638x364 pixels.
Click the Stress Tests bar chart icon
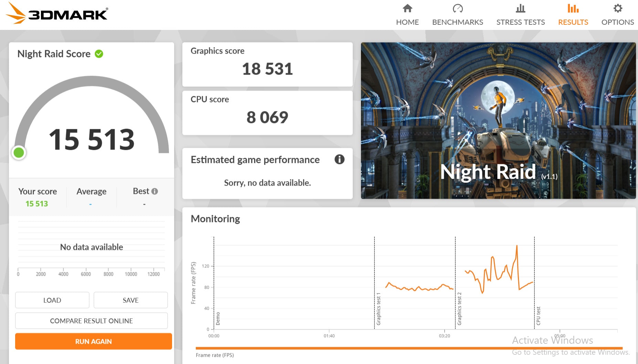tap(521, 8)
